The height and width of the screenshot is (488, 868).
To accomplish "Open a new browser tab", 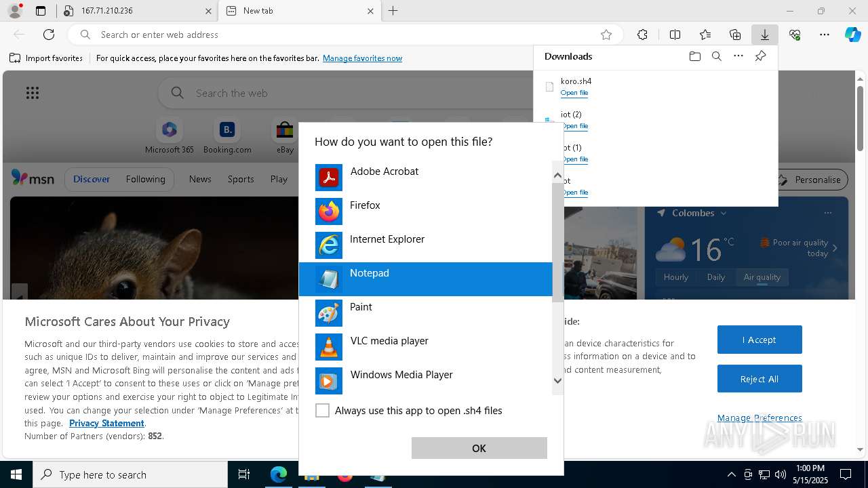I will pyautogui.click(x=393, y=11).
